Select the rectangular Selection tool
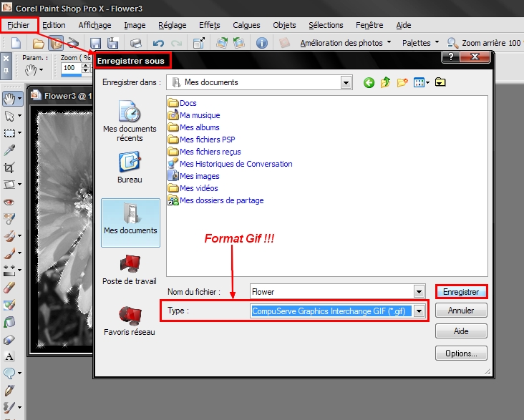The height and width of the screenshot is (420, 524). (x=9, y=133)
